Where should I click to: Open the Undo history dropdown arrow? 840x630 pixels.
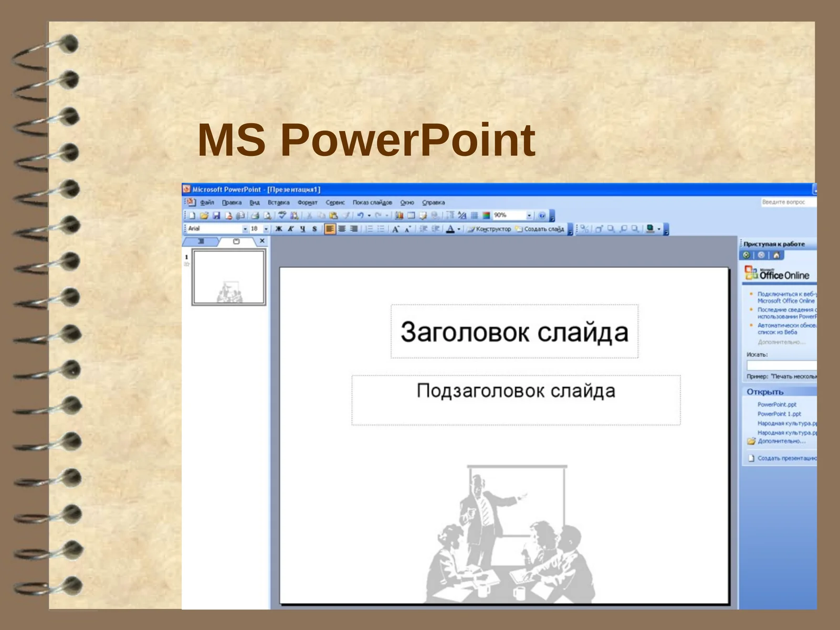click(369, 215)
